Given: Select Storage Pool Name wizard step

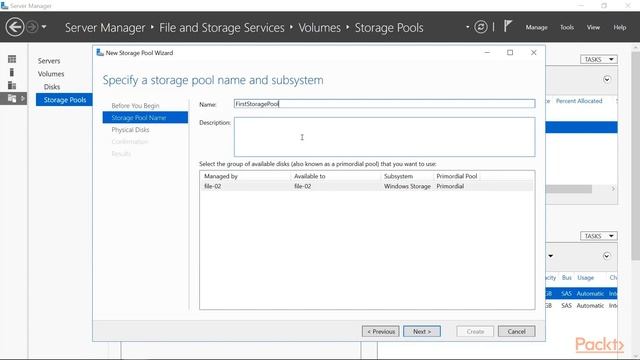Looking at the screenshot, I should coord(145,118).
